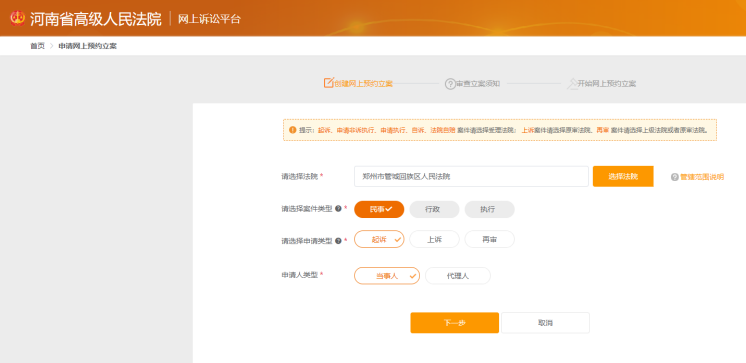Click the court name input field

click(x=471, y=177)
